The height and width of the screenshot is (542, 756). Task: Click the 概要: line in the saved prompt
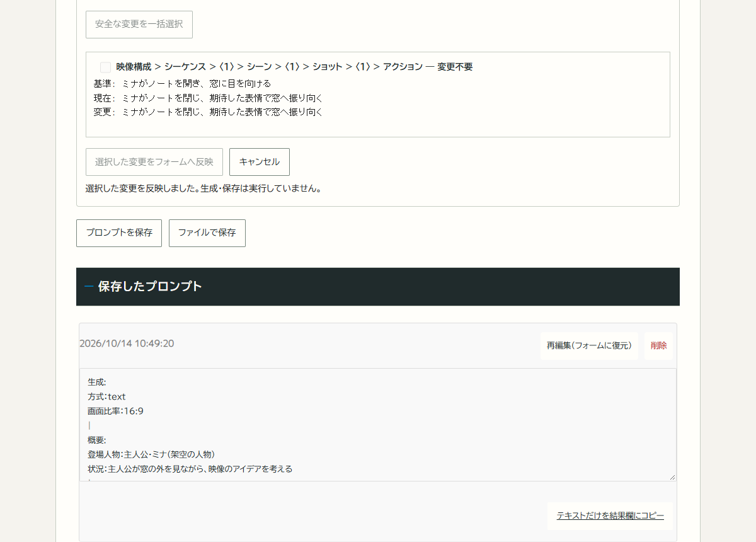coord(97,440)
